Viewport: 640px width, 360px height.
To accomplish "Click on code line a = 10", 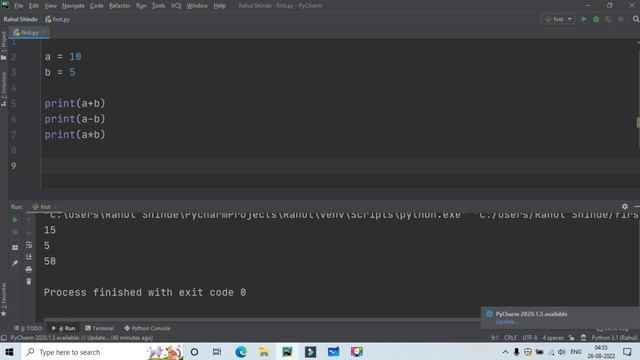I will tap(63, 57).
